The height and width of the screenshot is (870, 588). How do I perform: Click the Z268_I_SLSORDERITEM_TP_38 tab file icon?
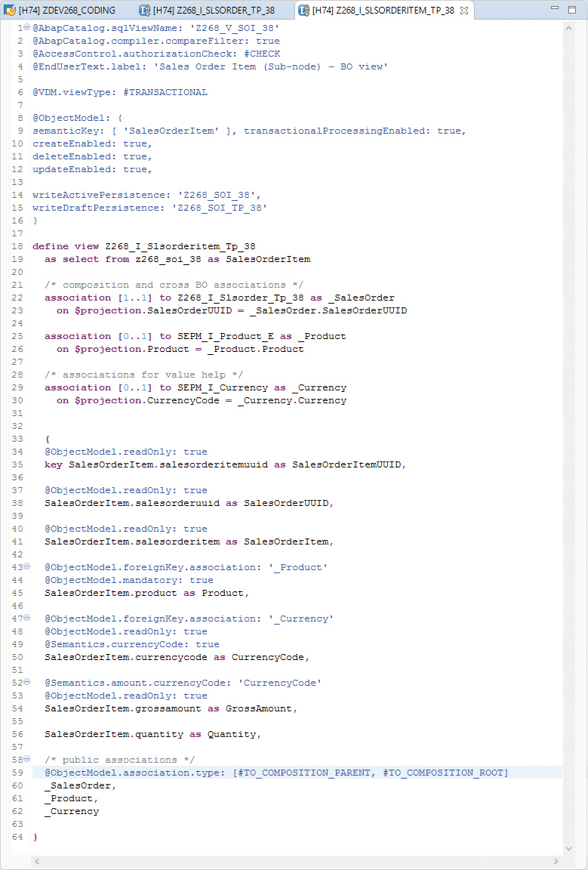click(x=304, y=10)
